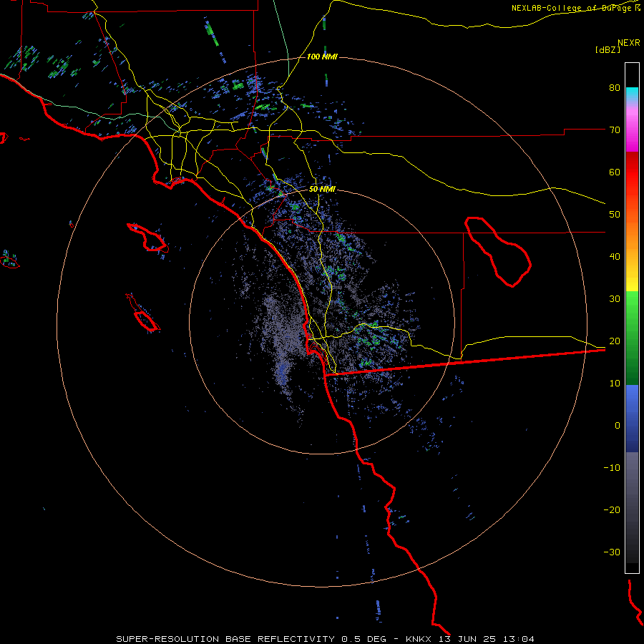Screen dimensions: 644x644
Task: Select the -30 value on the dBZ scale
Action: tap(612, 552)
